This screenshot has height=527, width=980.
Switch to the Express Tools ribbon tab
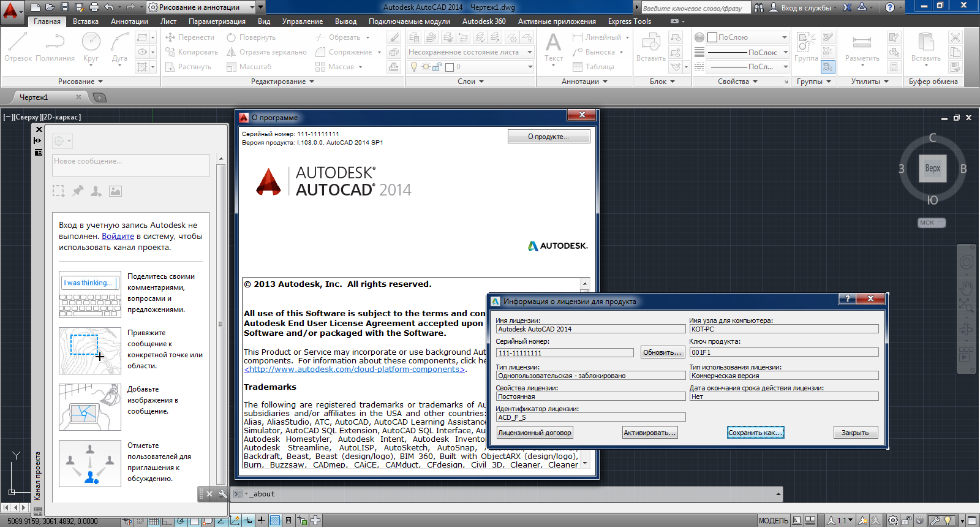[x=629, y=21]
